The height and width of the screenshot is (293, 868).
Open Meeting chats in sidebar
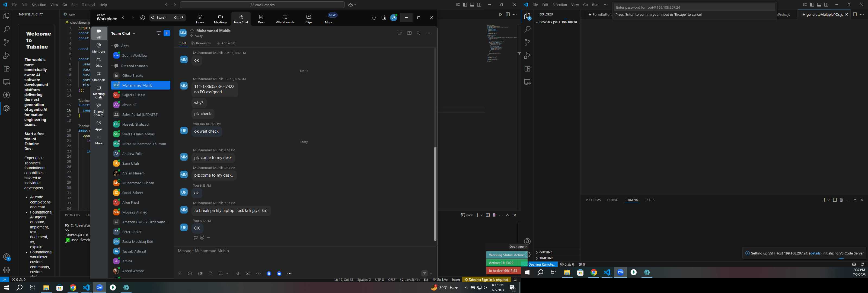(x=99, y=93)
